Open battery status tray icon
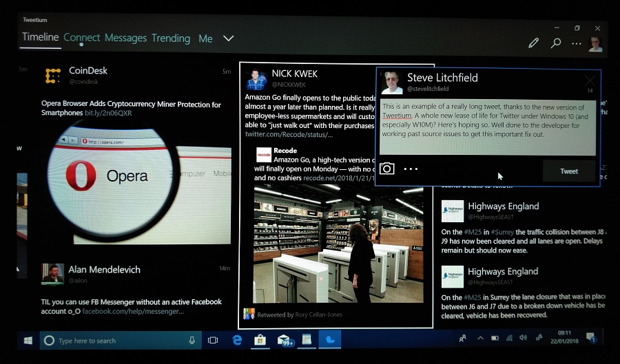The height and width of the screenshot is (364, 620). pyautogui.click(x=495, y=339)
